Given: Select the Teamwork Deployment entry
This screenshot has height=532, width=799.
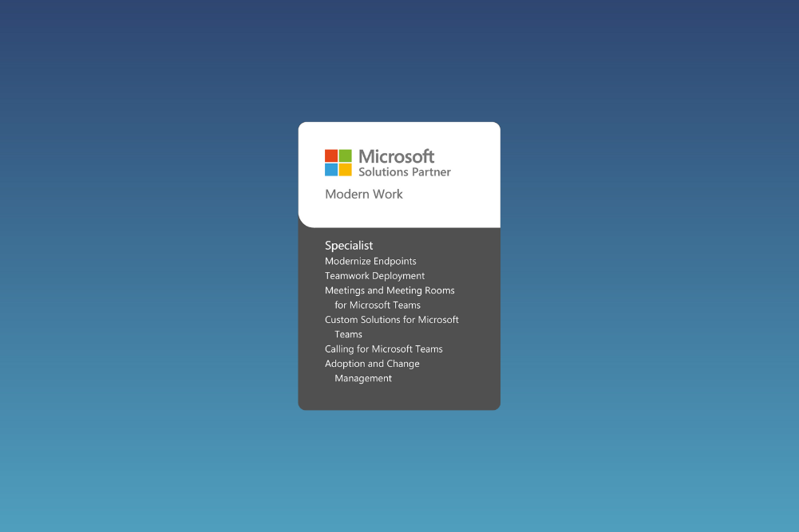Looking at the screenshot, I should pyautogui.click(x=374, y=276).
